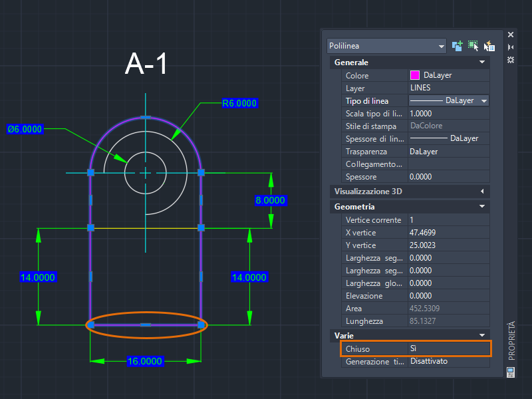This screenshot has height=399, width=532.
Task: Close the Proprietà palette with the X
Action: (511, 34)
